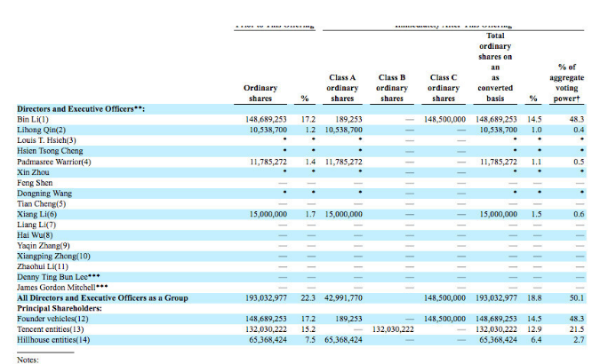Select the Class A ordinary shares header
Image resolution: width=600 pixels, height=364 pixels.
tap(342, 88)
